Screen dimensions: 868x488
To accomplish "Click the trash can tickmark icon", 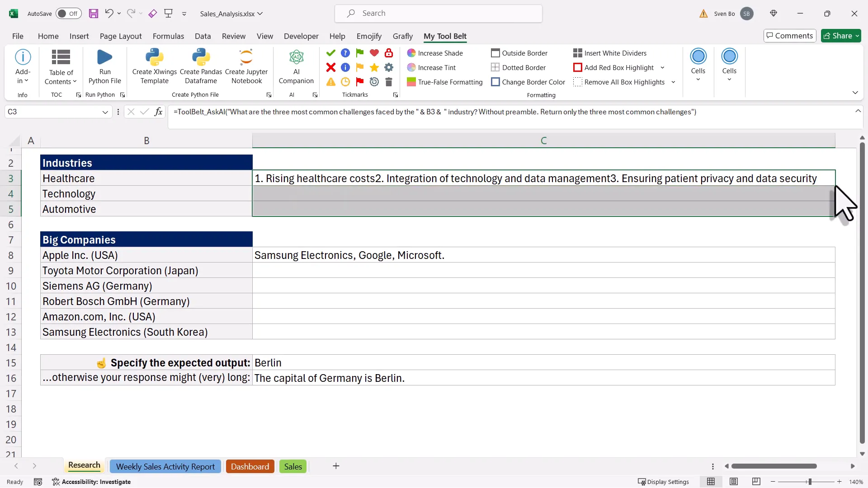I will [388, 82].
